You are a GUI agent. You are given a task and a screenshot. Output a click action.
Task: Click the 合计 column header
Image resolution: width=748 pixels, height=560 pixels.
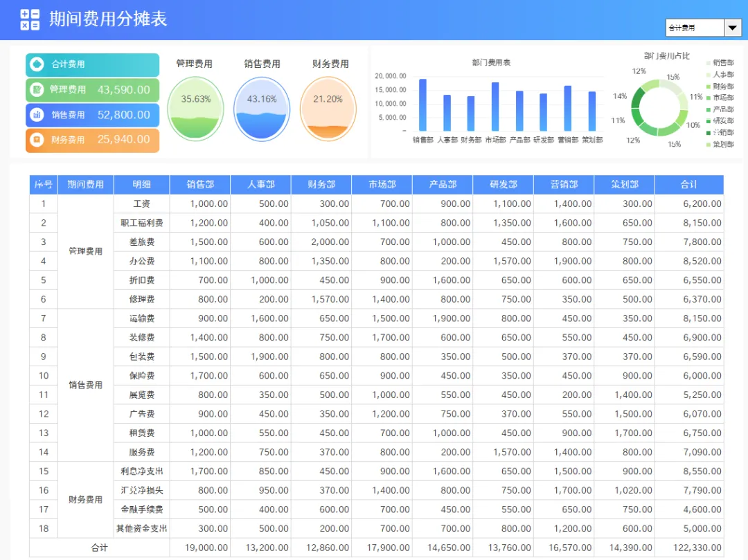point(689,184)
